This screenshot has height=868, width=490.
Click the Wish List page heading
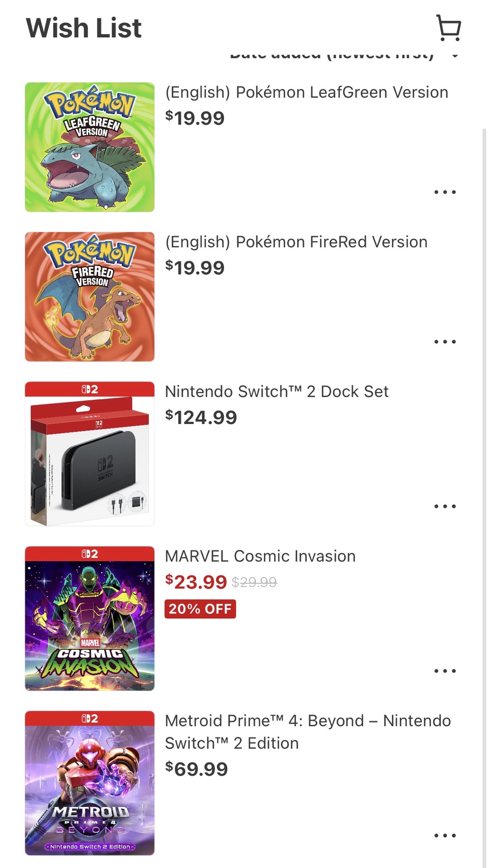84,28
